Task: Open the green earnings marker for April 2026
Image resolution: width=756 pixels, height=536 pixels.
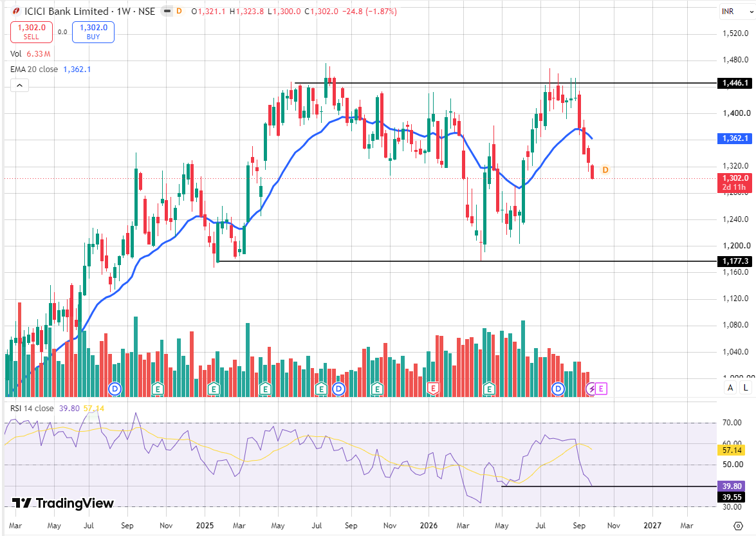Action: [x=490, y=389]
